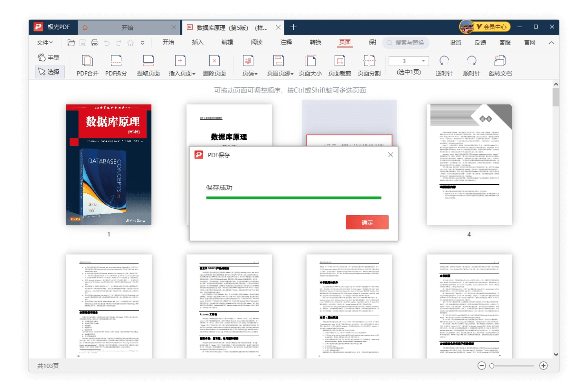Click the zoom in plus icon
The height and width of the screenshot is (392, 588).
pyautogui.click(x=543, y=366)
